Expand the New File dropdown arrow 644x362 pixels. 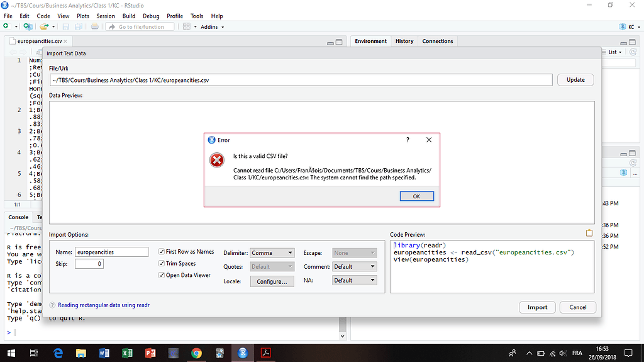coord(16,26)
